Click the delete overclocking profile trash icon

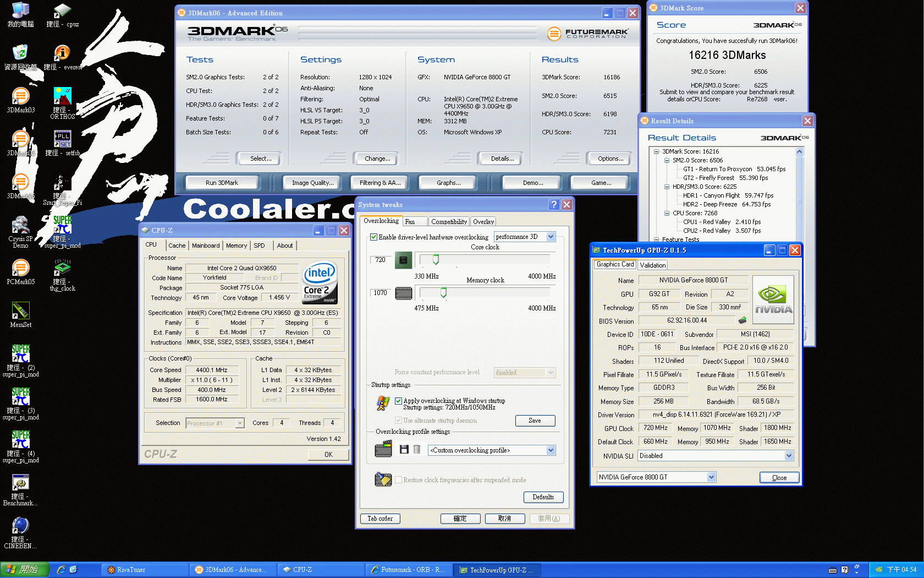417,450
